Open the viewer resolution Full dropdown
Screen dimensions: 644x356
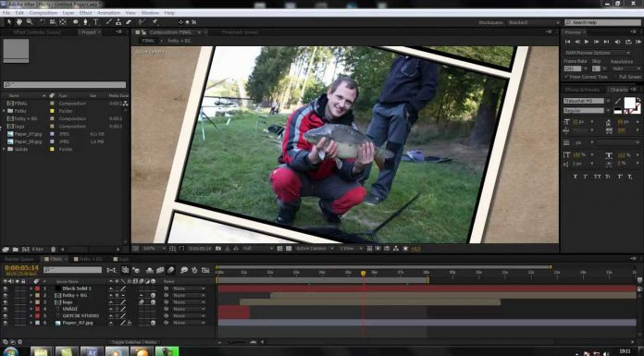(x=257, y=249)
